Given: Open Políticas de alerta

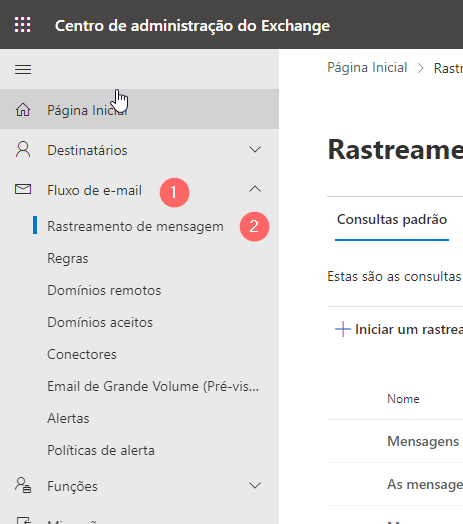Looking at the screenshot, I should (x=101, y=450).
